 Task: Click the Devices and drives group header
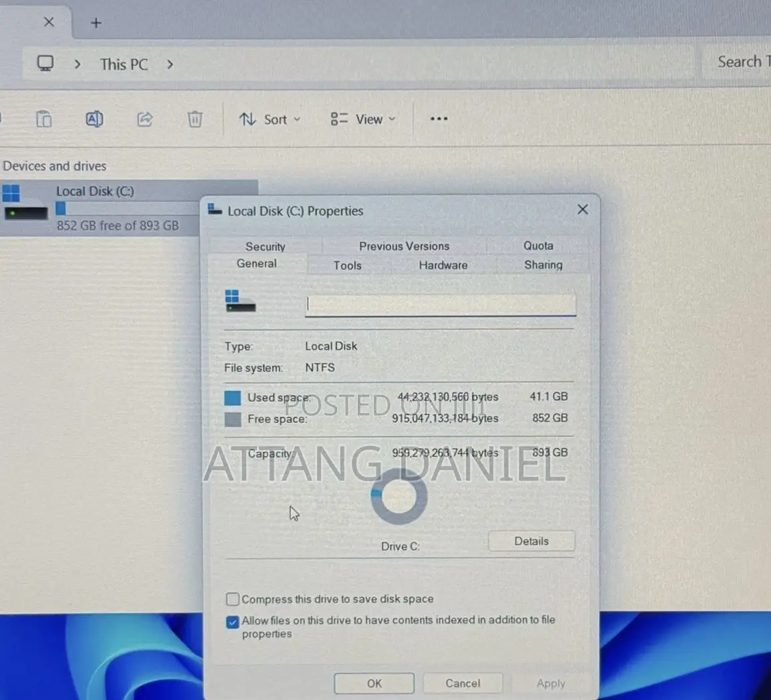[x=55, y=166]
